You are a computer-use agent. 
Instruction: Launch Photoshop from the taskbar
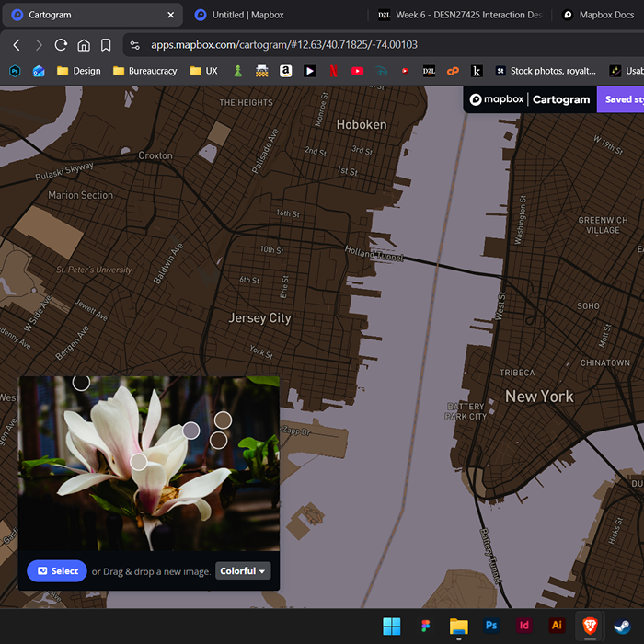[x=491, y=626]
